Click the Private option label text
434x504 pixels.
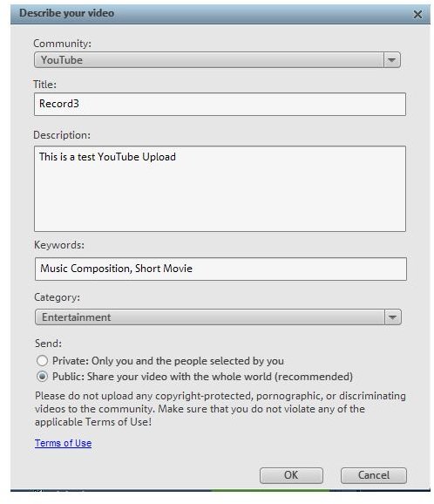tap(168, 361)
